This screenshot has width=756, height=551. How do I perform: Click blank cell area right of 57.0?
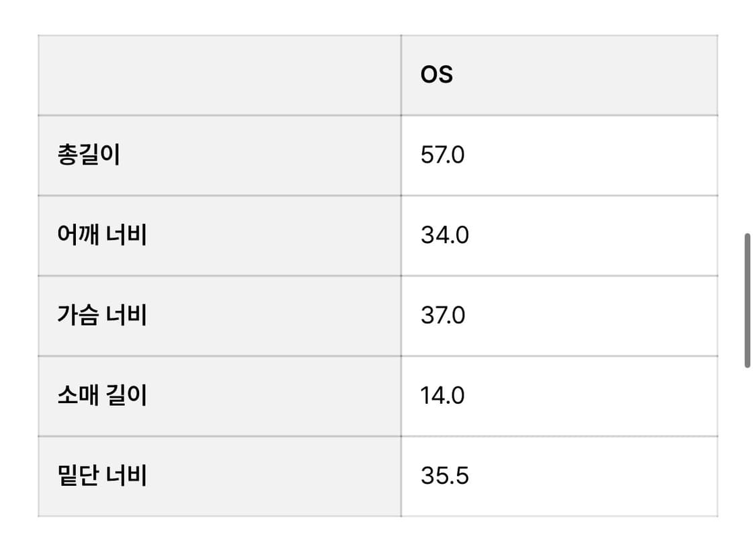591,156
